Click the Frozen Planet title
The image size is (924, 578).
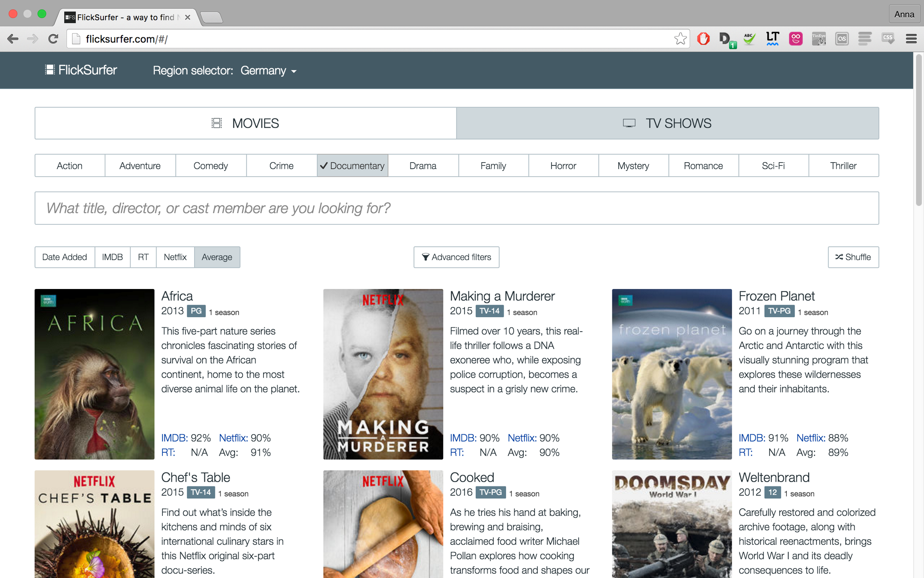(776, 296)
